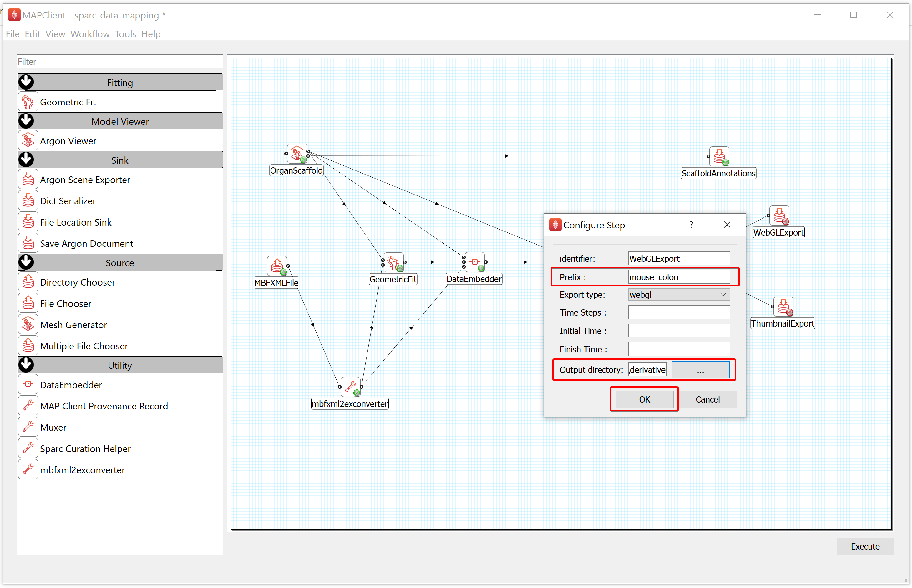Click the Argon Scene Exporter text
Screen dimensions: 912x588
pos(85,180)
